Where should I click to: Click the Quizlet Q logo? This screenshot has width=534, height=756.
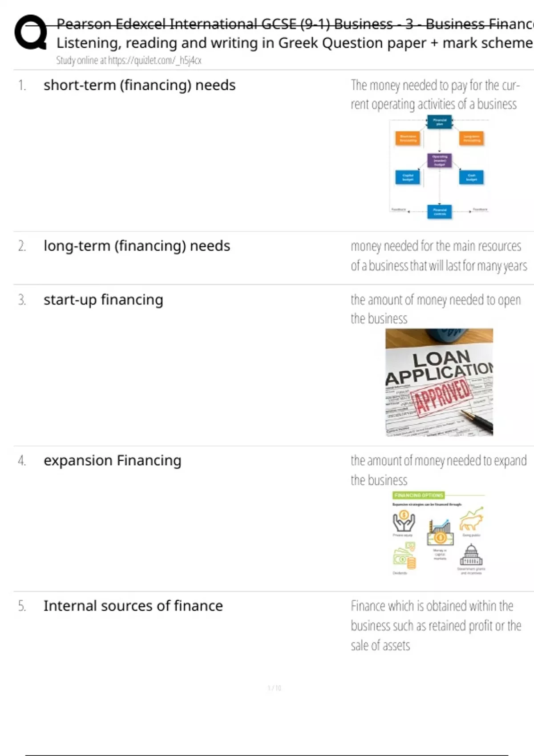click(x=31, y=33)
